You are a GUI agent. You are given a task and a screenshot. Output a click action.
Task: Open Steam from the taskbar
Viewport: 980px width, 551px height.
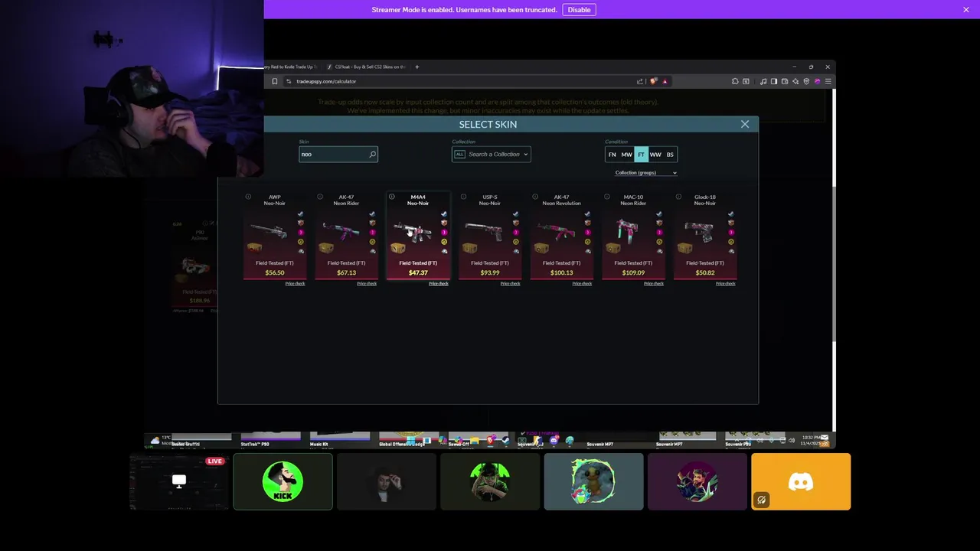tap(505, 441)
